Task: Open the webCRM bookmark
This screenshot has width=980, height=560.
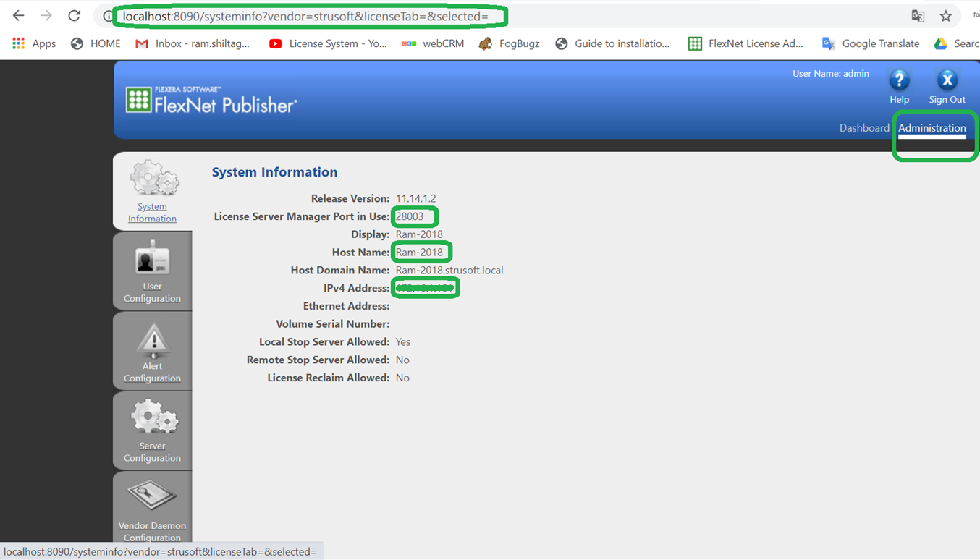Action: coord(433,43)
